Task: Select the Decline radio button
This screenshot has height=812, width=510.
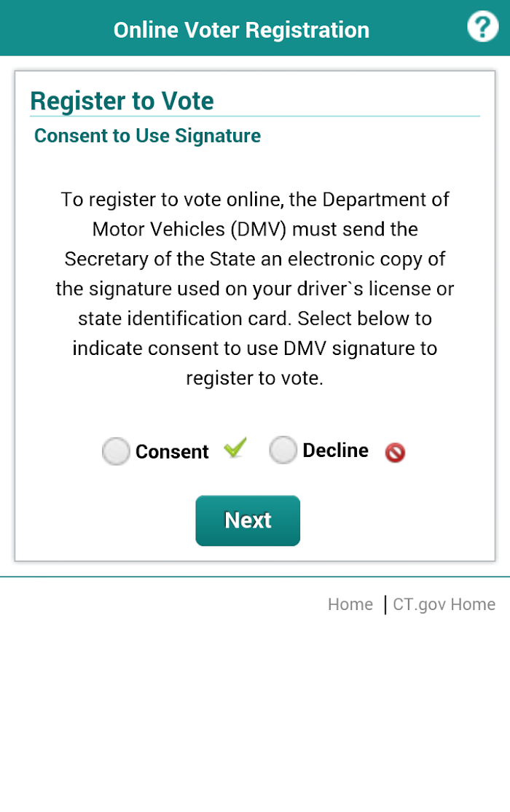Action: (x=283, y=450)
